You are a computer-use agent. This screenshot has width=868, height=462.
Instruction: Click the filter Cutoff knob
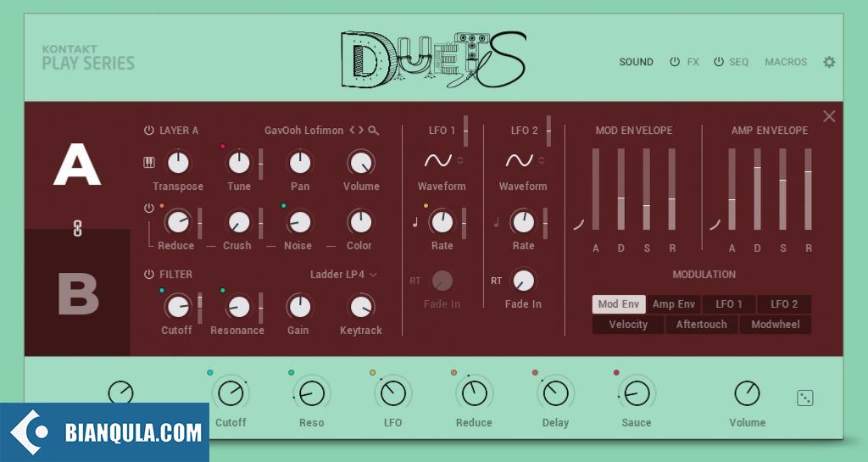click(x=178, y=307)
